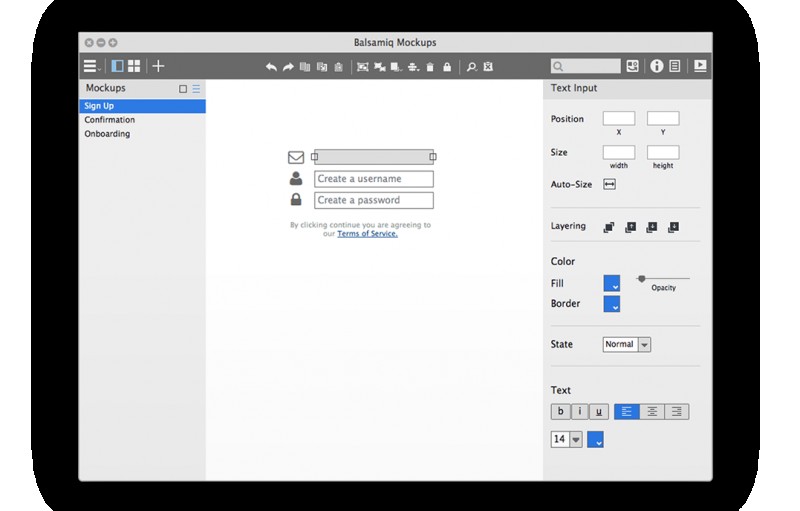Toggle the inspector info icon
Image resolution: width=800 pixels, height=511 pixels.
click(657, 66)
